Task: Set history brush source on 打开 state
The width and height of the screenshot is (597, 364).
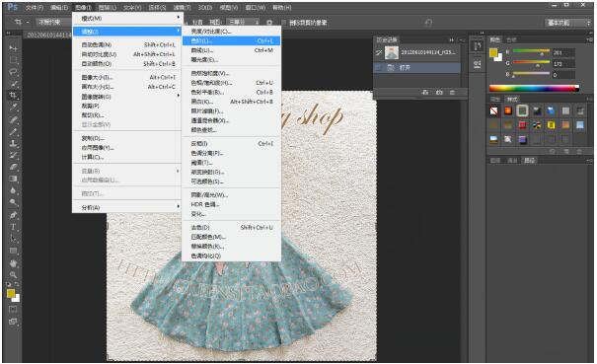Action: (x=379, y=68)
